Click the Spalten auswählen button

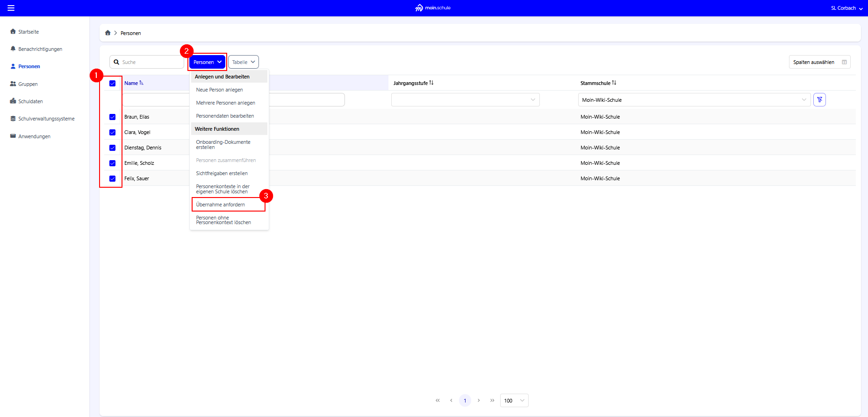[x=819, y=62]
